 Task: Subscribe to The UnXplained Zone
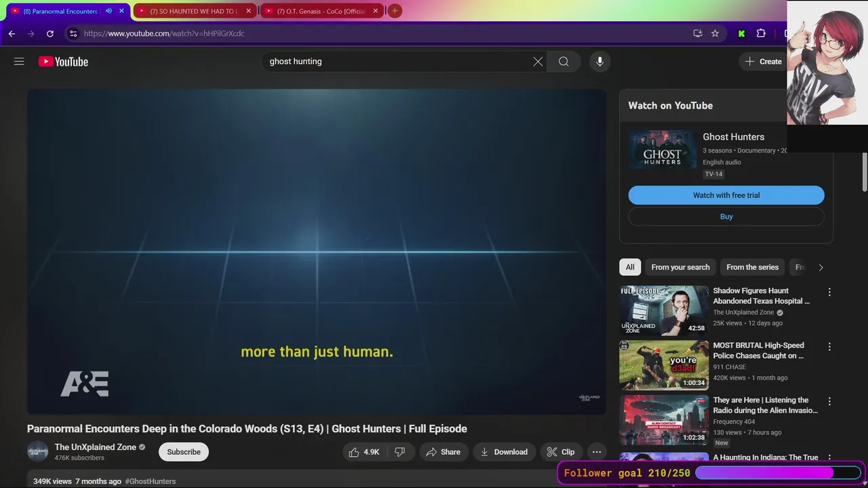click(184, 452)
